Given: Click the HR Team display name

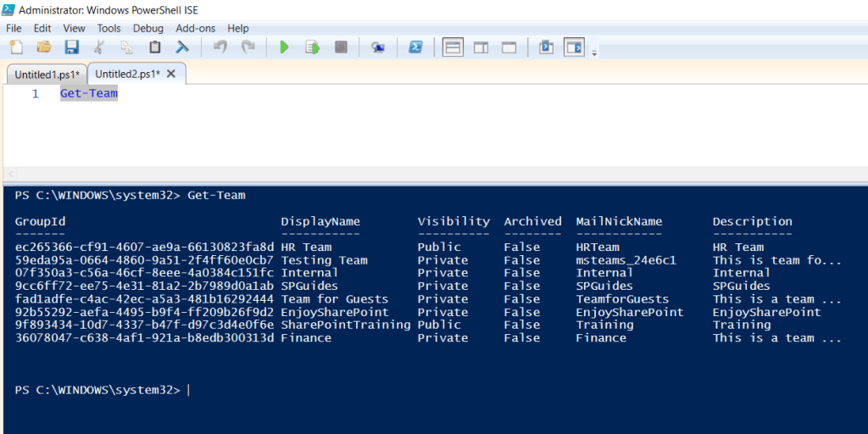Looking at the screenshot, I should 306,247.
